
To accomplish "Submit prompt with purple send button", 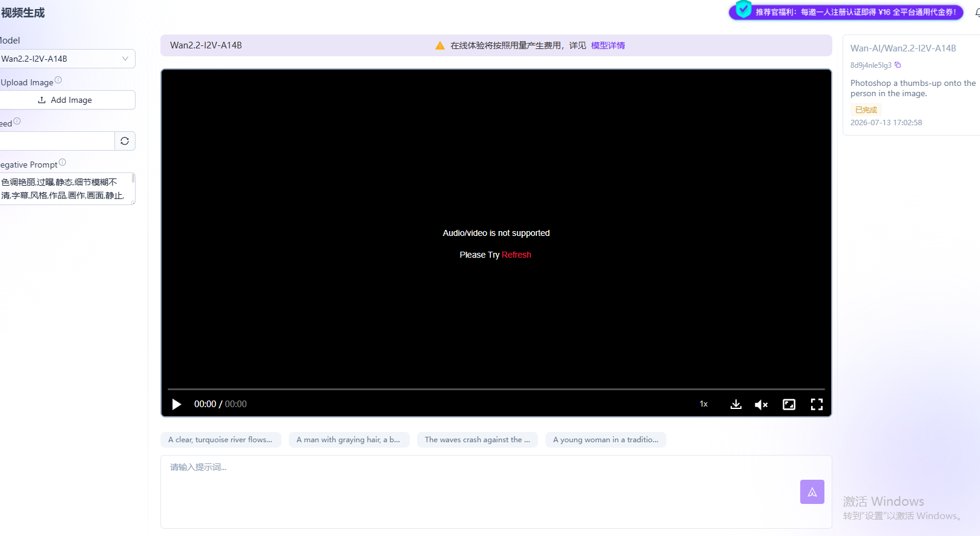I will (x=812, y=492).
